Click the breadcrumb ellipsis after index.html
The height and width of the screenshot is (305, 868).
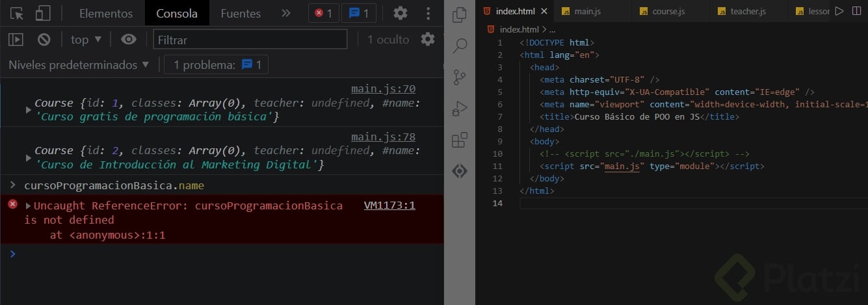[x=553, y=29]
